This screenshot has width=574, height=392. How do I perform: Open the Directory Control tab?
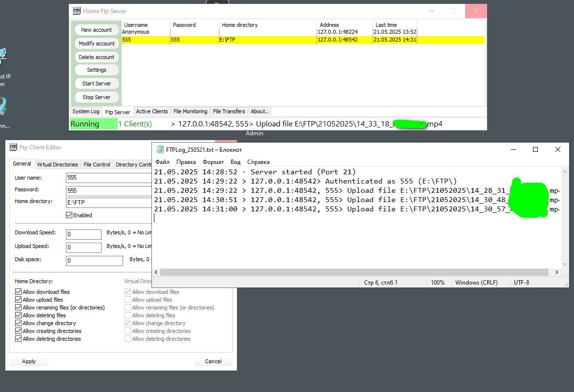133,165
